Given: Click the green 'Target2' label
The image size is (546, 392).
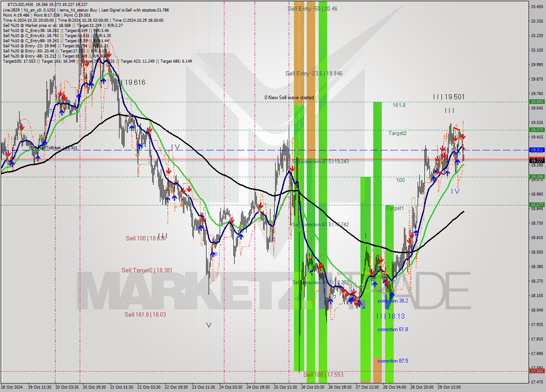Looking at the screenshot, I should pos(397,133).
